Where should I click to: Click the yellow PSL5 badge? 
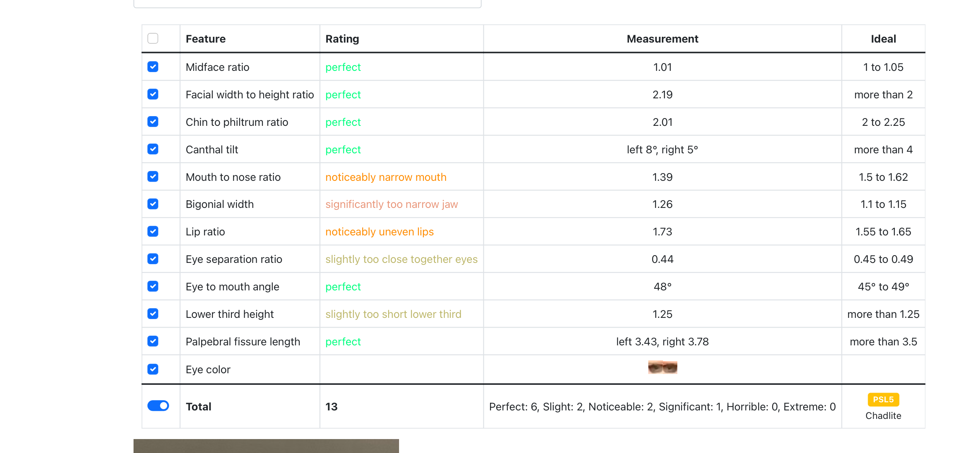point(883,400)
